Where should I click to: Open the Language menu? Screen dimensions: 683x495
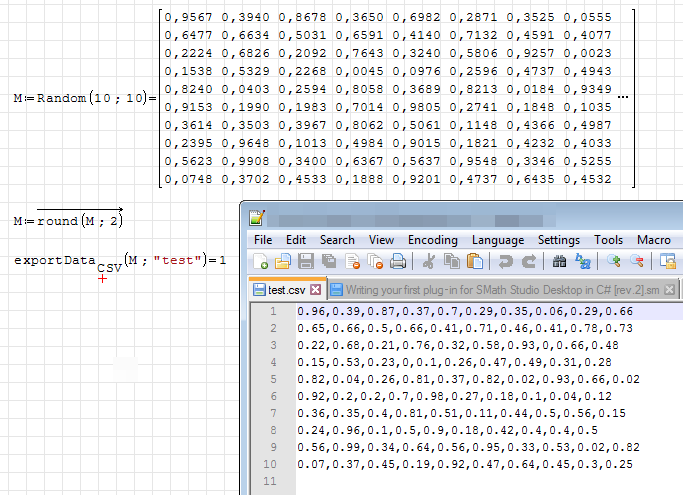497,240
